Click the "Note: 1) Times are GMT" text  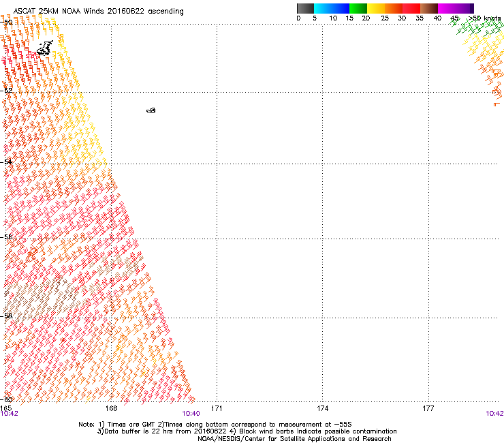point(117,425)
